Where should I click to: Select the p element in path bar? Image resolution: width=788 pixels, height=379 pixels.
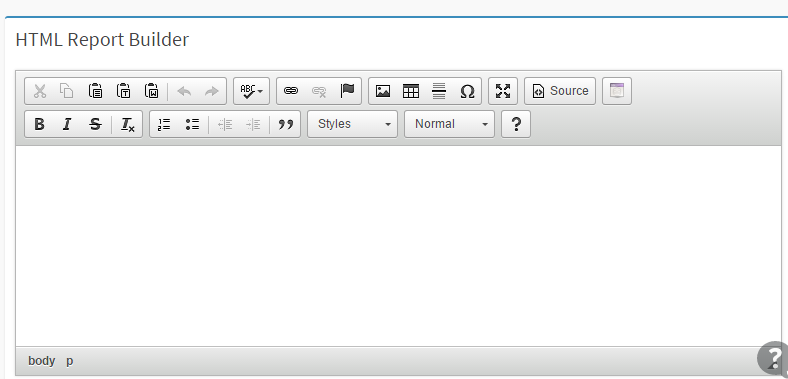point(70,361)
